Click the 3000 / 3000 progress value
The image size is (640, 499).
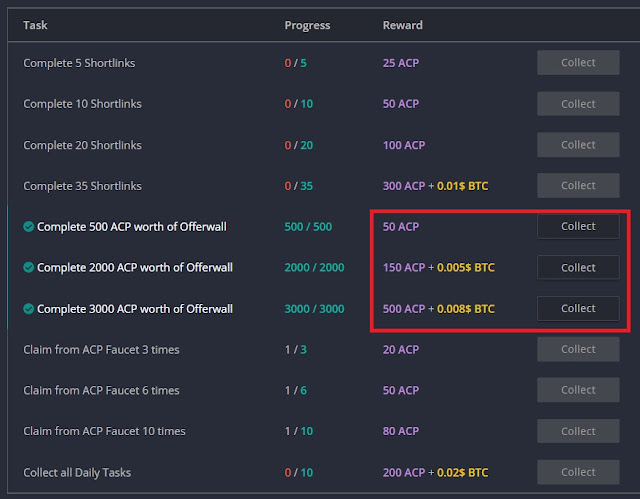click(314, 309)
